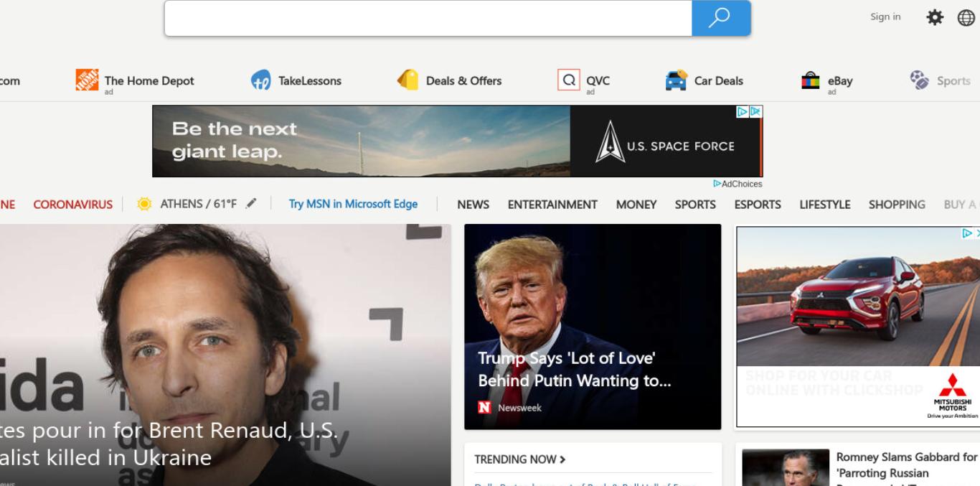The height and width of the screenshot is (486, 980).
Task: Sign in to MSN
Action: [885, 17]
